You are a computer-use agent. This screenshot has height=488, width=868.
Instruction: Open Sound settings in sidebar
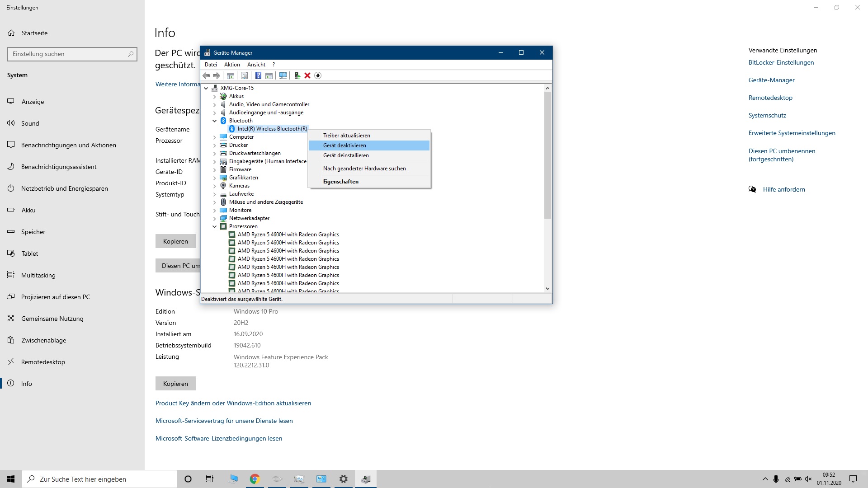(30, 123)
